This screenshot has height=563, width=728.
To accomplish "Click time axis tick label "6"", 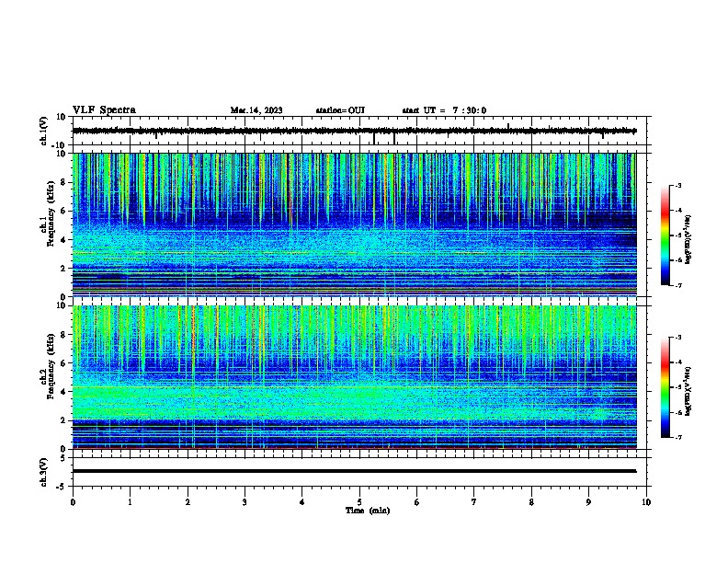I will point(416,502).
